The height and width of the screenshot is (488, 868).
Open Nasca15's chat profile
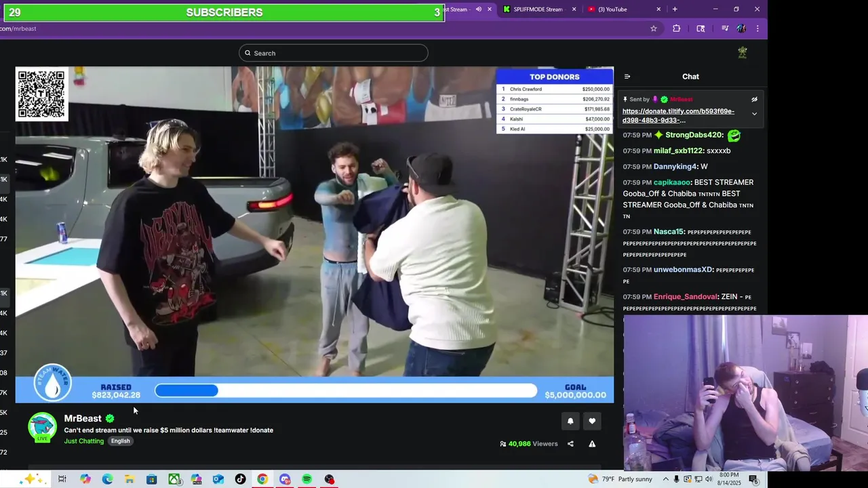669,232
